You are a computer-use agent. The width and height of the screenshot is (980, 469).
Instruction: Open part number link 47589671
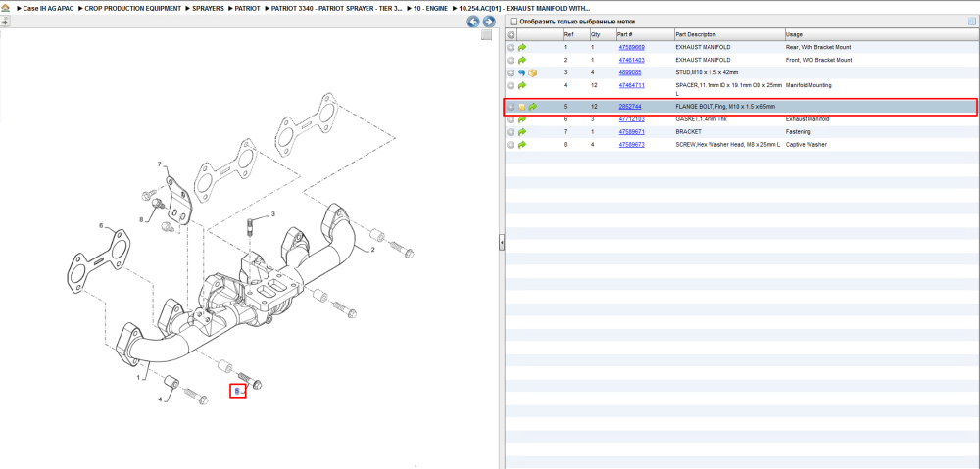point(631,132)
